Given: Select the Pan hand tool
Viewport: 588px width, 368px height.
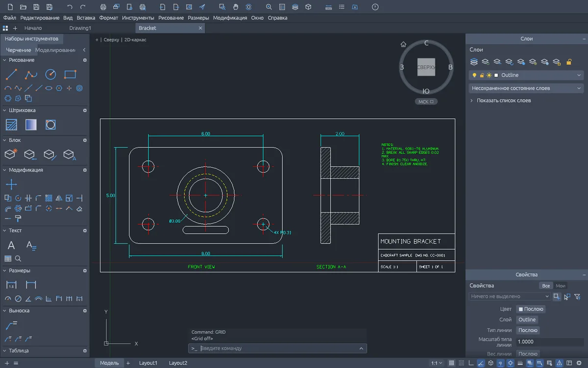Looking at the screenshot, I should point(236,7).
